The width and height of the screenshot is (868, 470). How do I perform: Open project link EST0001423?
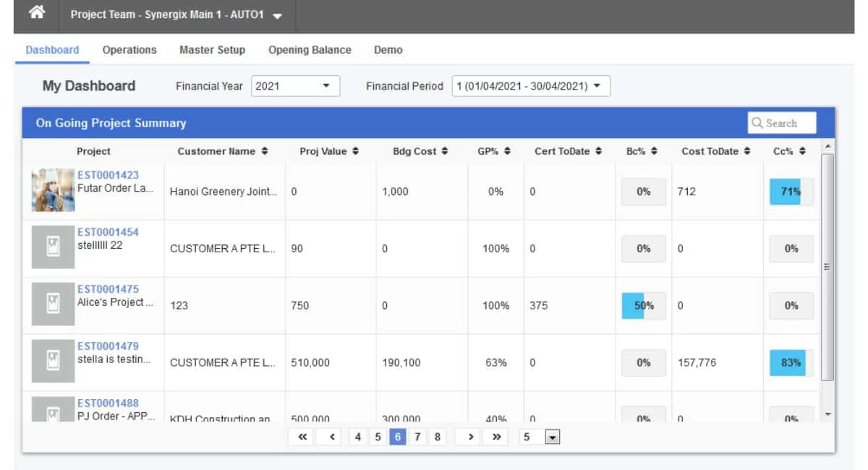[x=108, y=175]
